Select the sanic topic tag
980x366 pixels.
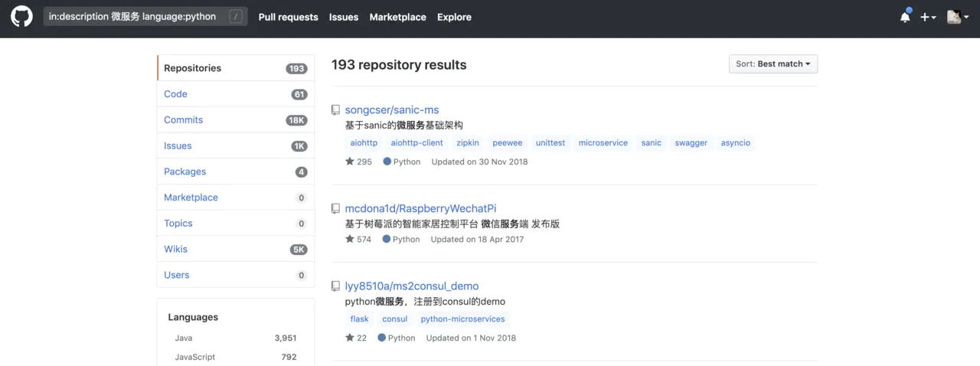[x=652, y=143]
